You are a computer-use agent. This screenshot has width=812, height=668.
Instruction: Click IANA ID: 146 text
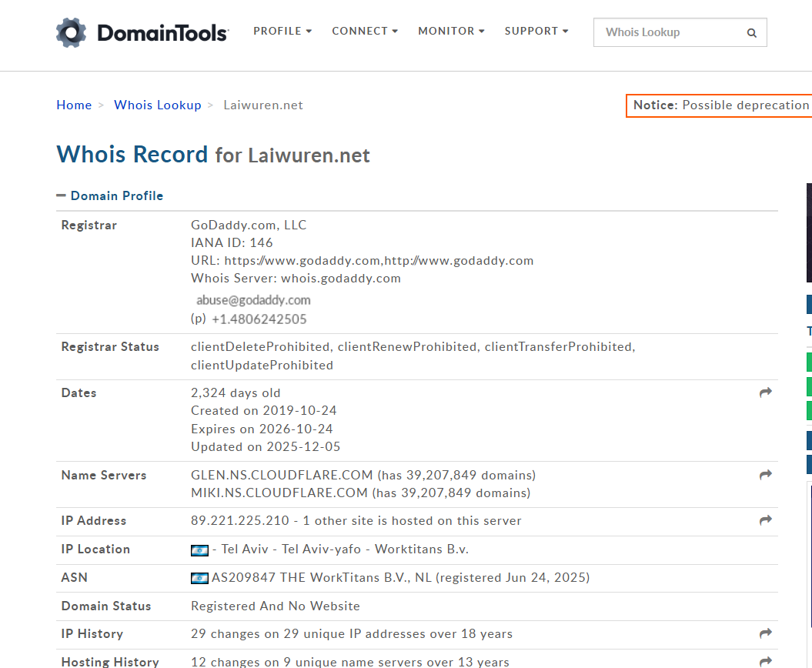(x=232, y=243)
